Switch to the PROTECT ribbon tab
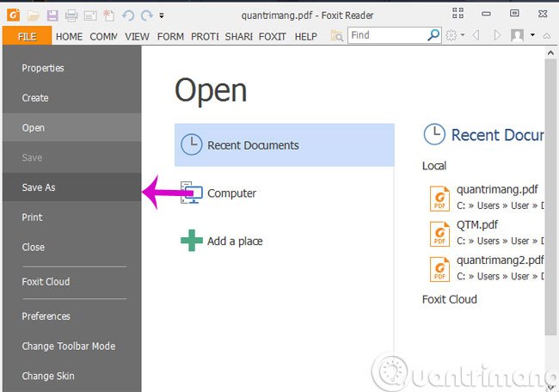Screen dimensions: 559x392 coord(205,36)
